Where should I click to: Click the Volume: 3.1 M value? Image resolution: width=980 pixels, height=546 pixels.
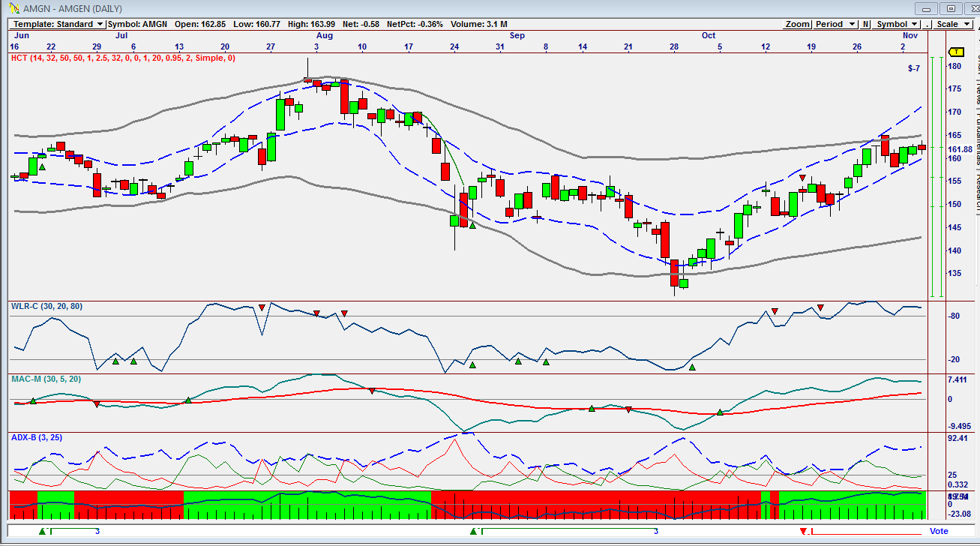pyautogui.click(x=480, y=24)
